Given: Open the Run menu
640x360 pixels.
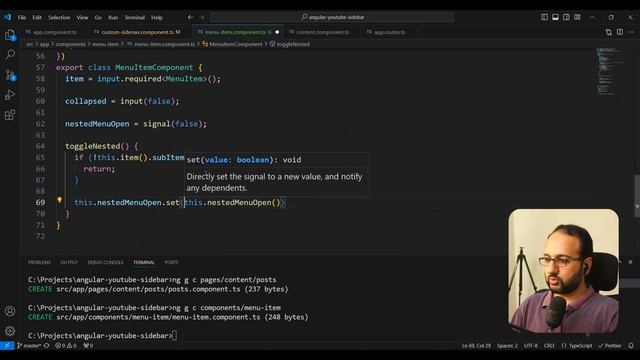Looking at the screenshot, I should pyautogui.click(x=113, y=18).
